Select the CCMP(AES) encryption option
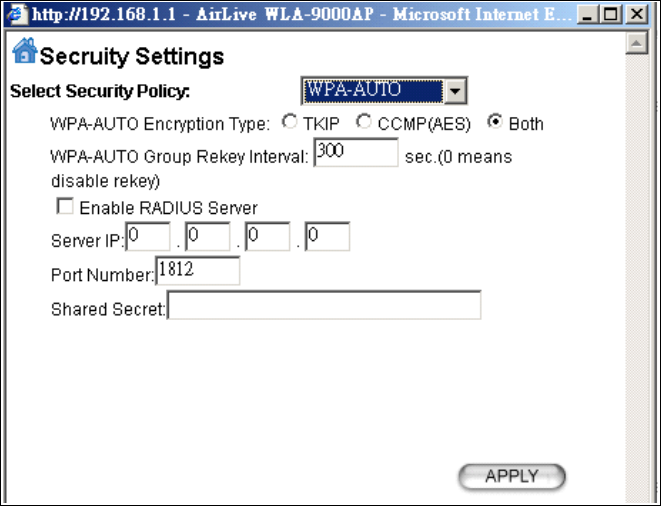Viewport: 661px width, 506px height. tap(363, 122)
